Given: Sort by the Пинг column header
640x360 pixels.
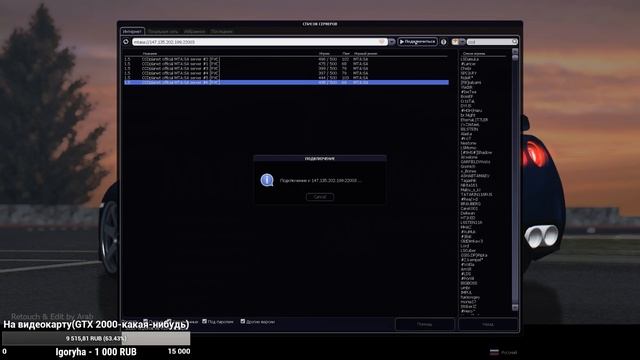Looking at the screenshot, I should click(346, 53).
